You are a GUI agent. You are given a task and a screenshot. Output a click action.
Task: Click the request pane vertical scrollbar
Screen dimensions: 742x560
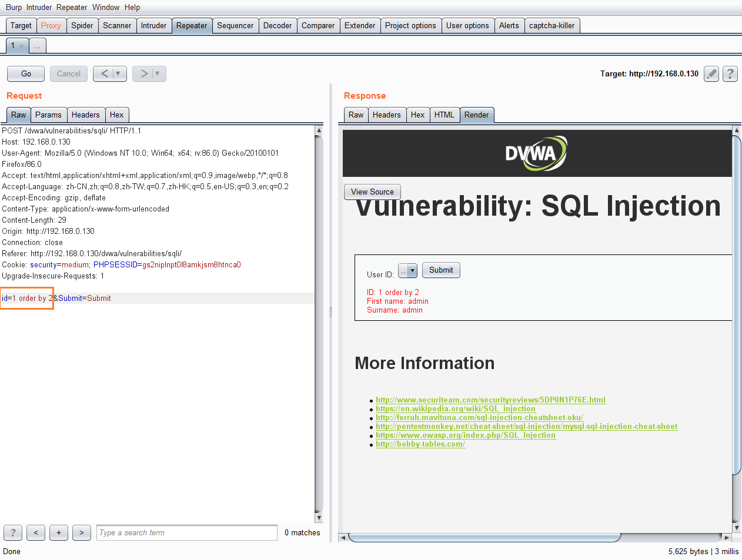click(x=319, y=324)
